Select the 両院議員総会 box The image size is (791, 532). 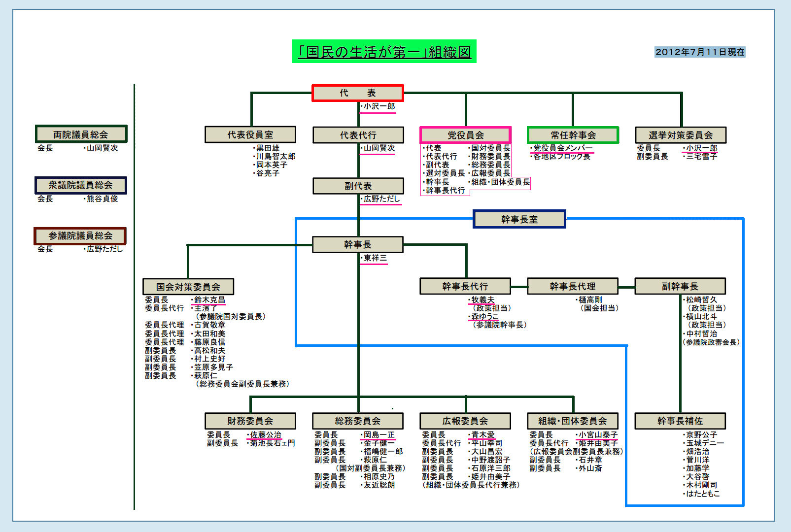(x=81, y=134)
